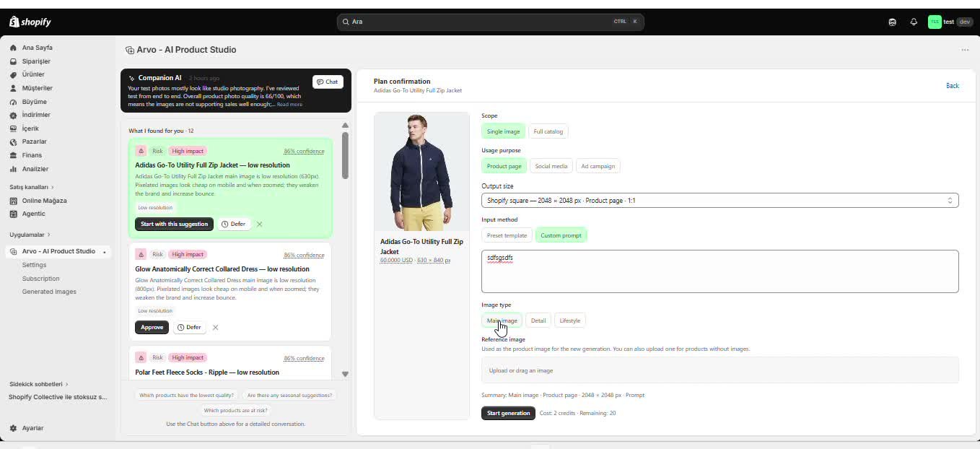Screen dimensions: 980x449
Task: Click the Ara search field
Action: point(490,22)
